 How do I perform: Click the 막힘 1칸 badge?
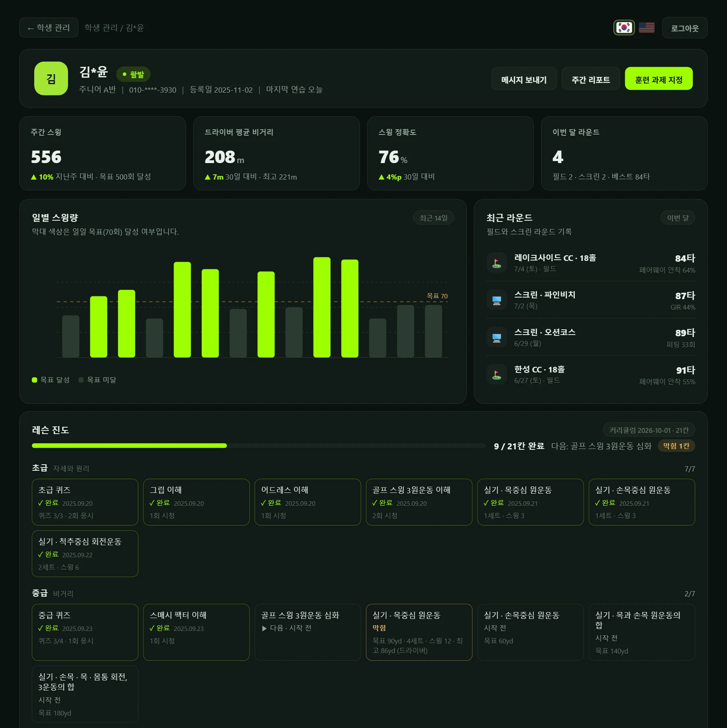click(x=676, y=446)
